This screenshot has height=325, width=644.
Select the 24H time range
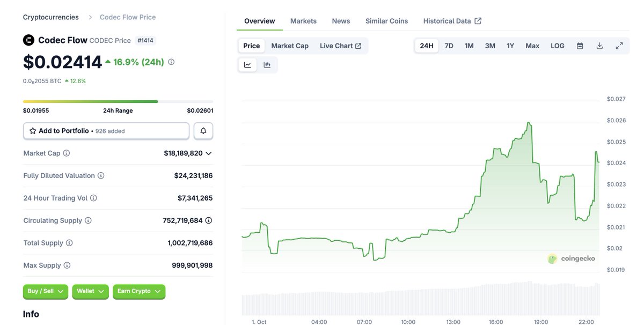point(427,46)
